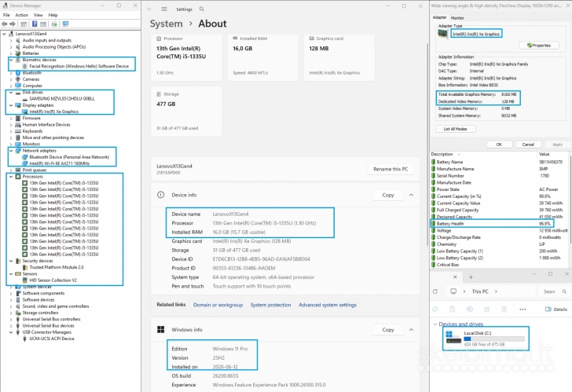The image size is (572, 392).
Task: Collapse the Windows info section chevron
Action: 411,330
